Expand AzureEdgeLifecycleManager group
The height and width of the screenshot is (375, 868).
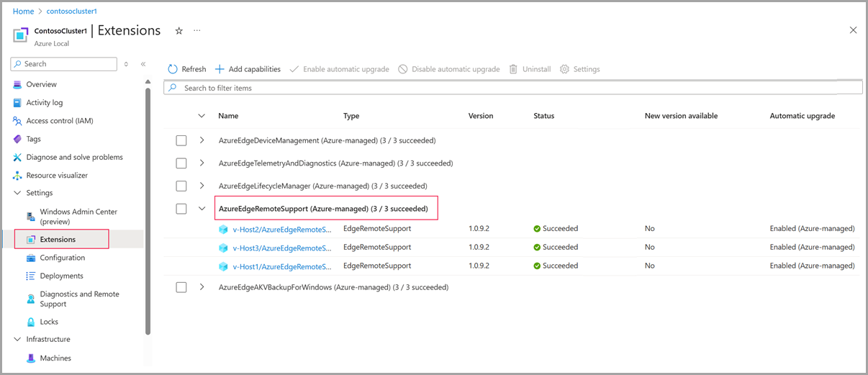click(202, 186)
